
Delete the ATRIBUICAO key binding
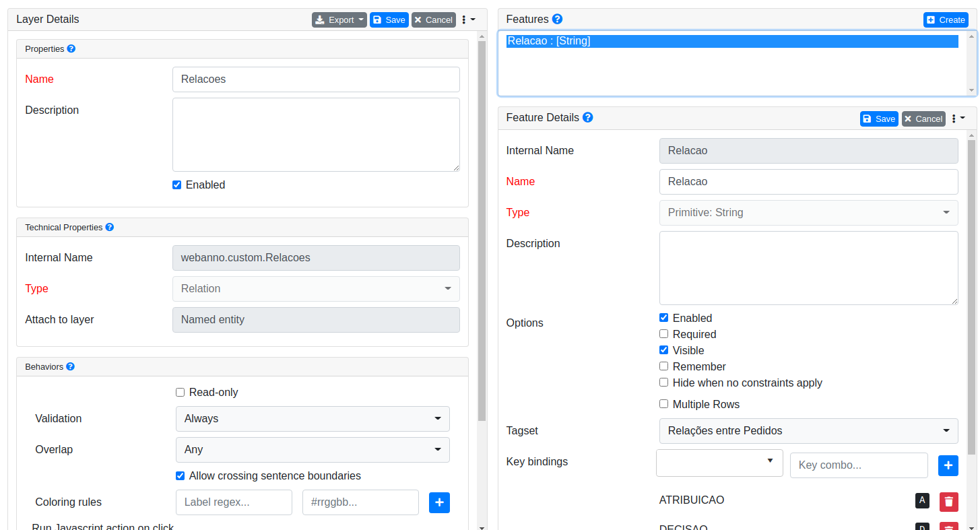(948, 501)
